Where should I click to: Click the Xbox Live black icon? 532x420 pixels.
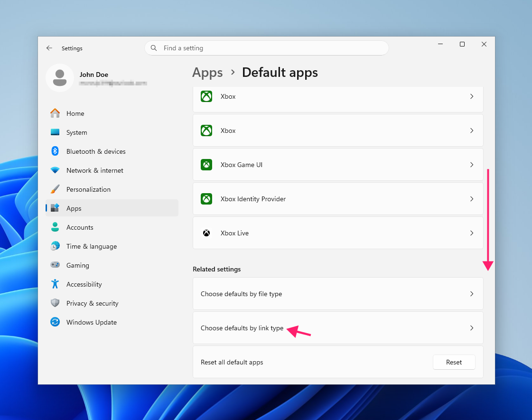tap(206, 233)
